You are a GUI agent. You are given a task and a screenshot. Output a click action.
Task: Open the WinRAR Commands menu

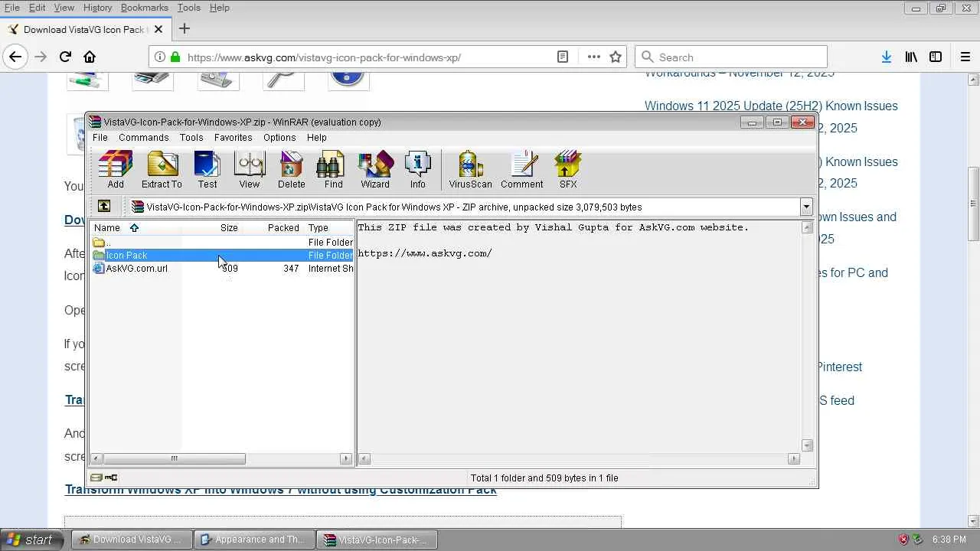coord(143,138)
